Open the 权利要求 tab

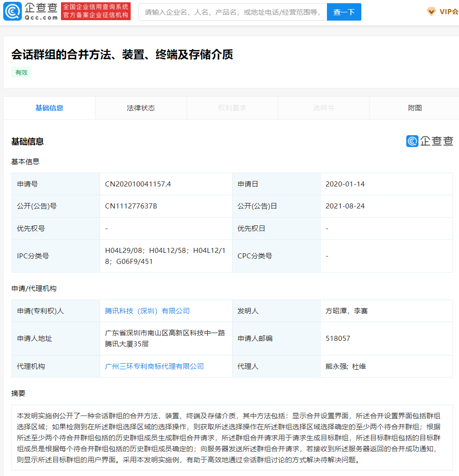[232, 108]
